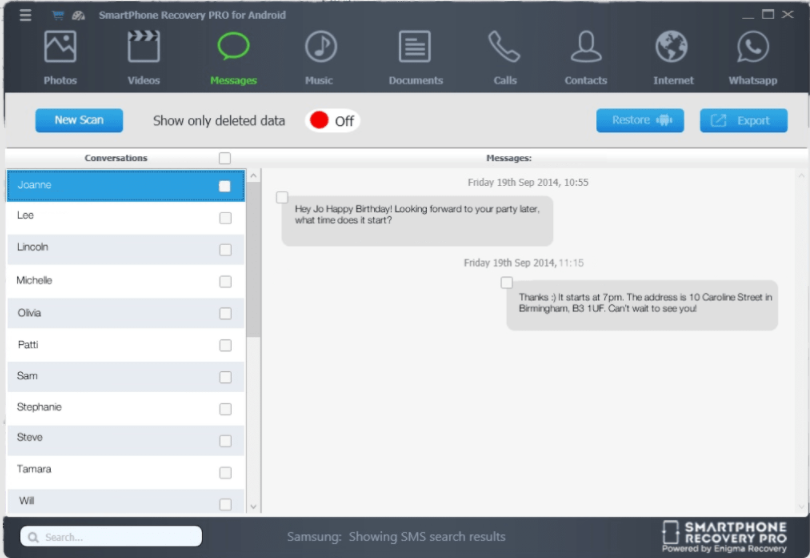Select the Michelle conversation
Screen dimensions: 810x558
click(126, 281)
